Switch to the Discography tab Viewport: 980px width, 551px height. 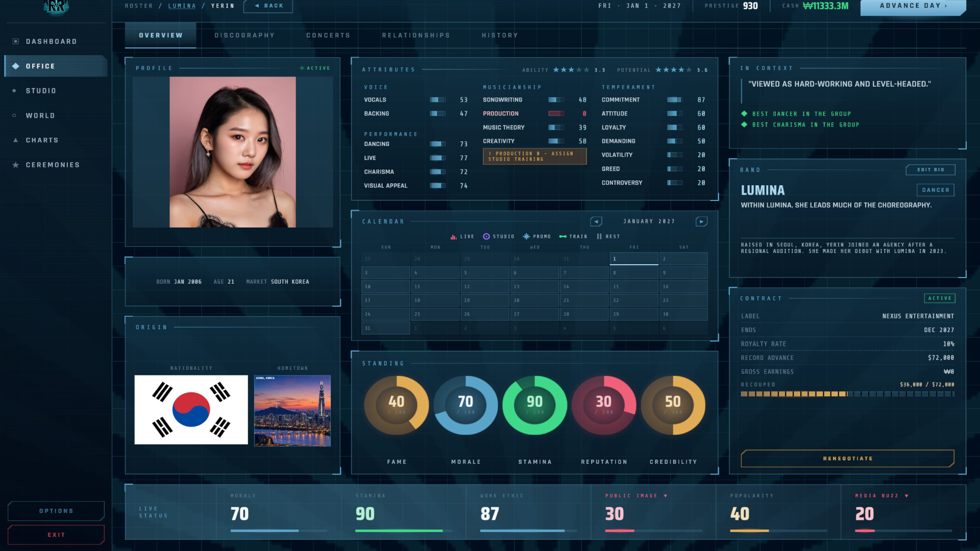[244, 35]
